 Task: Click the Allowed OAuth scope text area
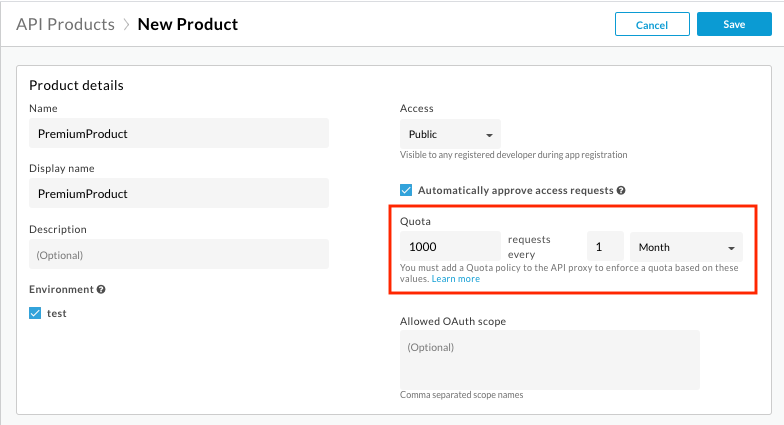(549, 360)
